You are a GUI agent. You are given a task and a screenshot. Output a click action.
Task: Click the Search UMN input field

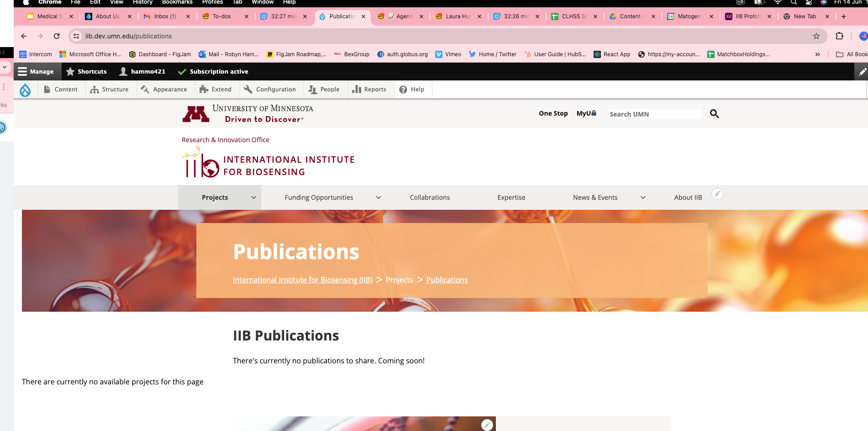pos(654,114)
